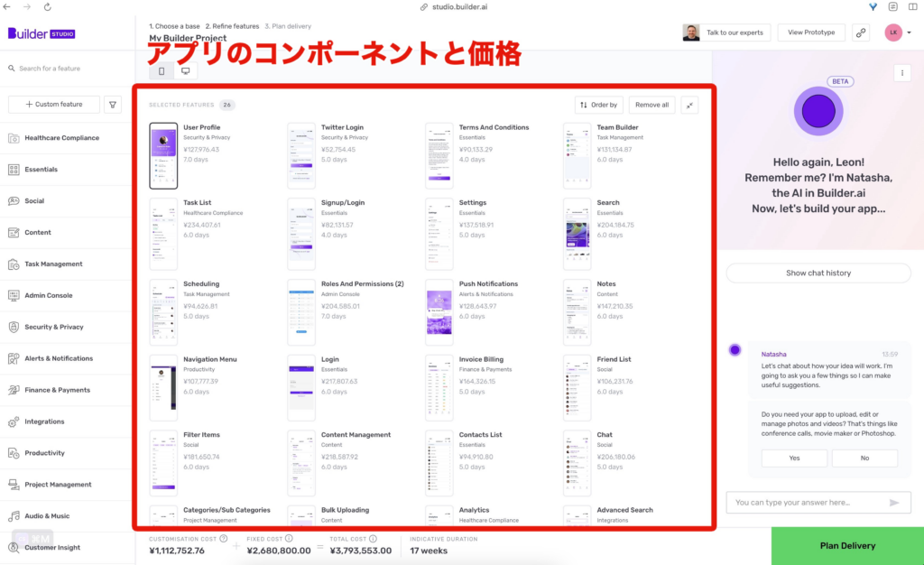Go to step 3 Plan delivery

tap(288, 26)
